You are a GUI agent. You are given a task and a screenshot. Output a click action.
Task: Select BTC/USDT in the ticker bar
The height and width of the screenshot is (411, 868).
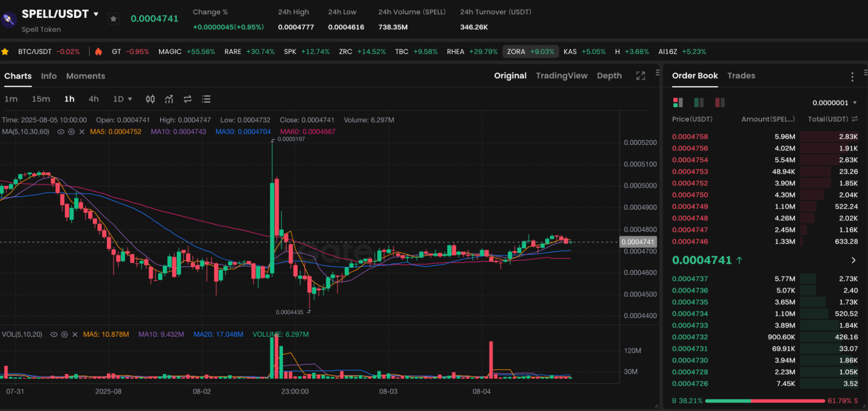(x=49, y=52)
